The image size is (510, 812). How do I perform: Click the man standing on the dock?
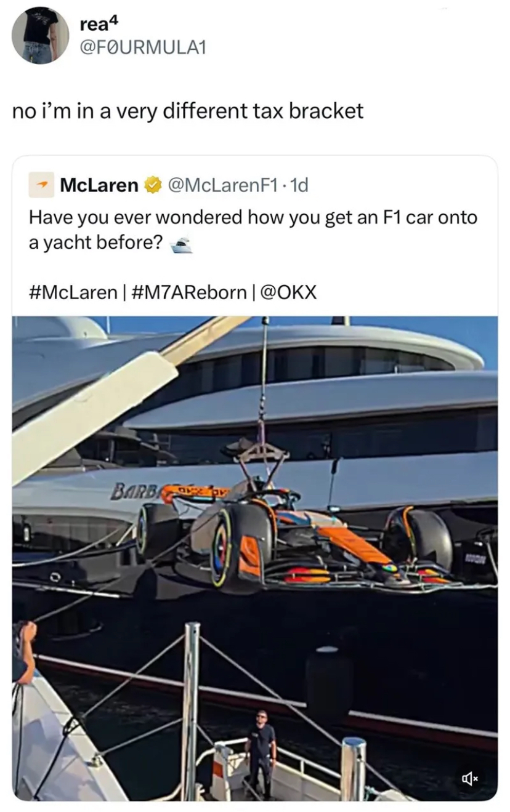tap(261, 752)
